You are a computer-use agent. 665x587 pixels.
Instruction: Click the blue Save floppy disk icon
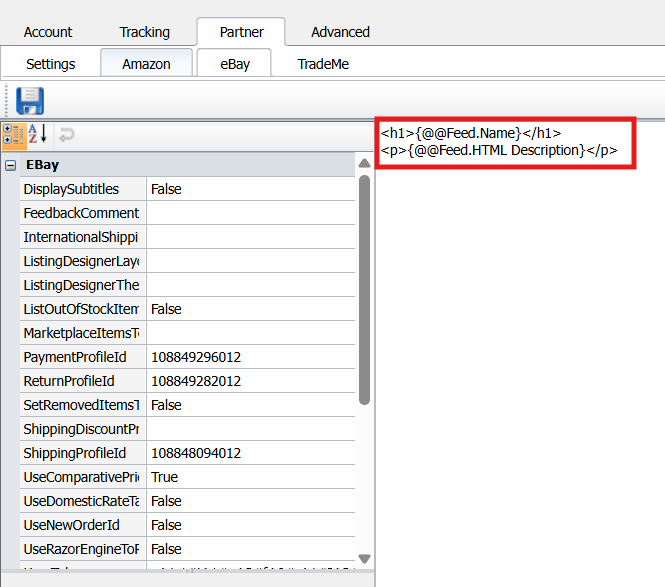click(30, 101)
